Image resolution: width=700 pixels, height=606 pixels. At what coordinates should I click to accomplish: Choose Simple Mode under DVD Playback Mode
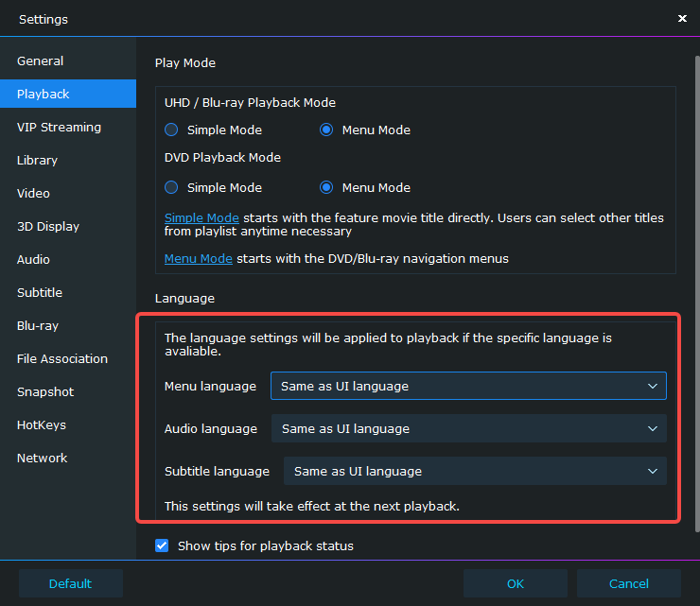point(171,187)
